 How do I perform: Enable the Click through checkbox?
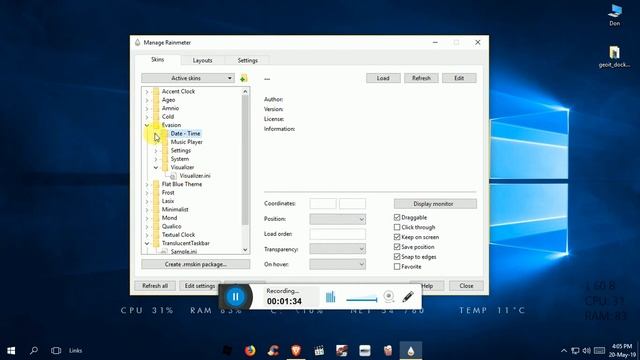point(397,227)
